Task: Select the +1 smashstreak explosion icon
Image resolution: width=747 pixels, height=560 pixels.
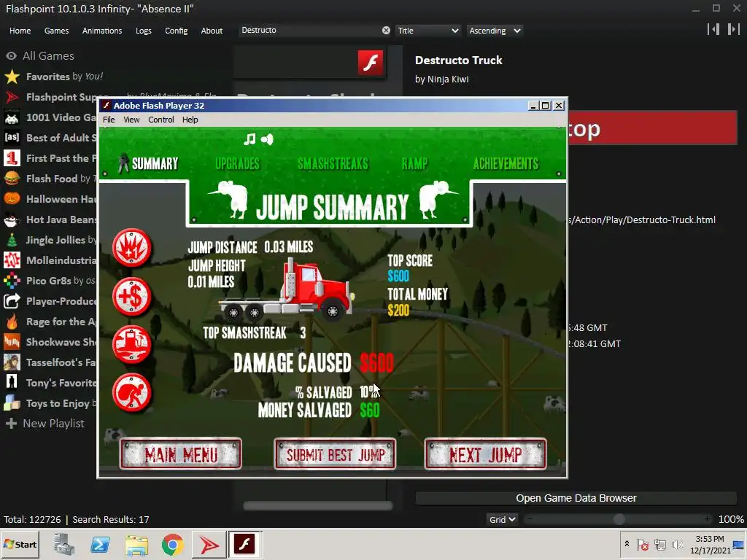Action: click(x=132, y=248)
